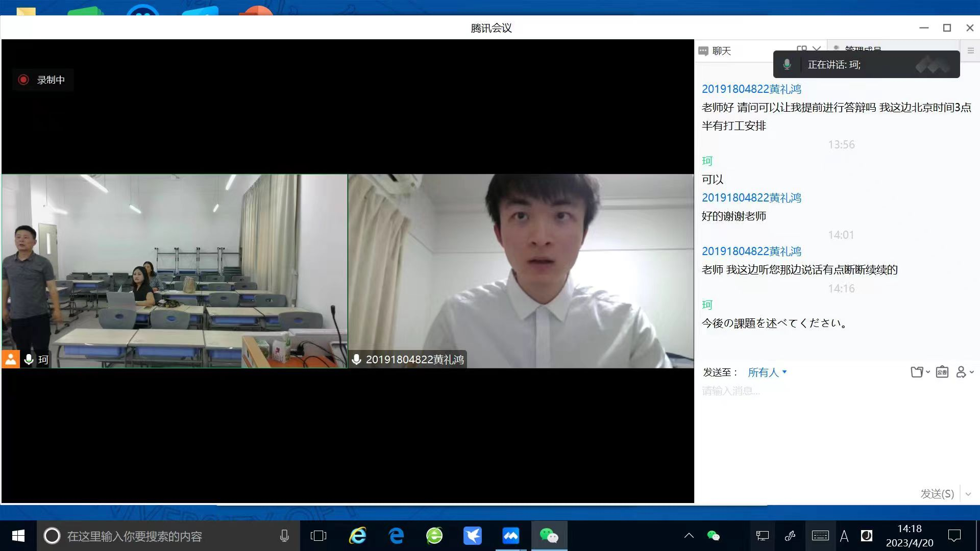Click microphone icon beside 20191804822黄礼鸿 video label

point(357,360)
